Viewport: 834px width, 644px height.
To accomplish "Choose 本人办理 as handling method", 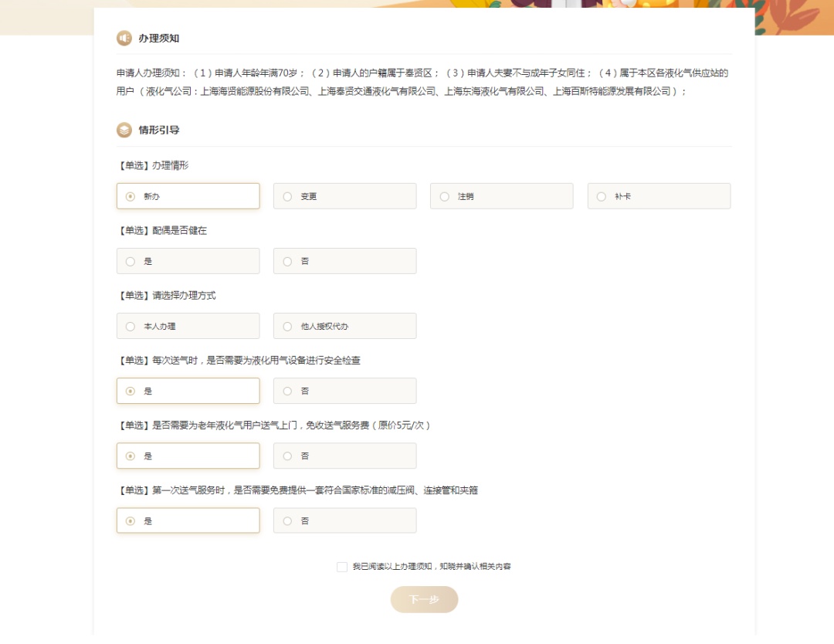I will [x=188, y=326].
